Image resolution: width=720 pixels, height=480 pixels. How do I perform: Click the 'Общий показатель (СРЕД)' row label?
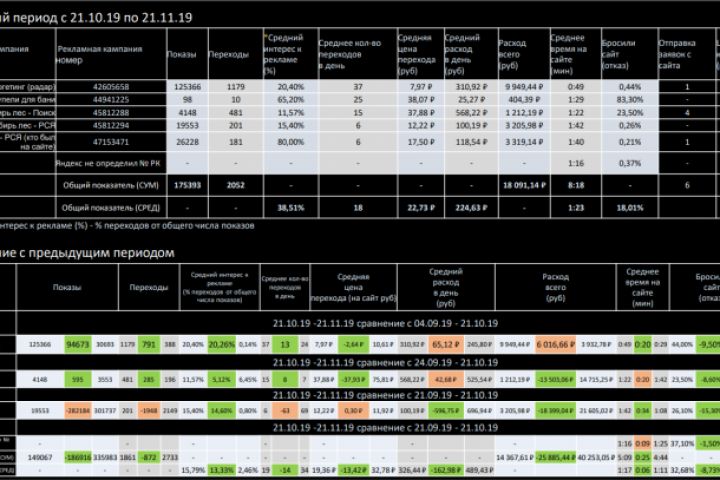coord(111,208)
